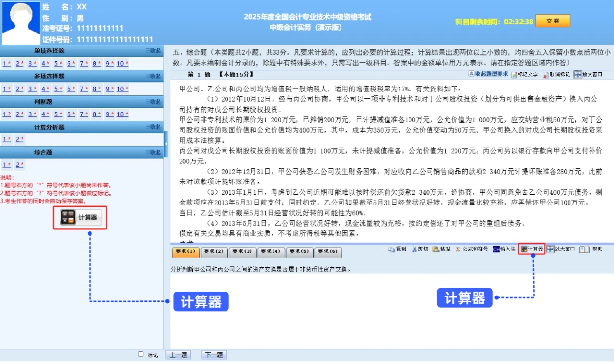
Task: Click the 复制 (copy) toolbar icon
Action: pos(396,249)
